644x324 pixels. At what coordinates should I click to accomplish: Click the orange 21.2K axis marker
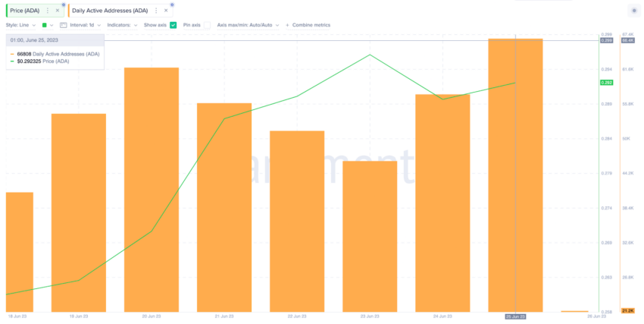pyautogui.click(x=628, y=311)
